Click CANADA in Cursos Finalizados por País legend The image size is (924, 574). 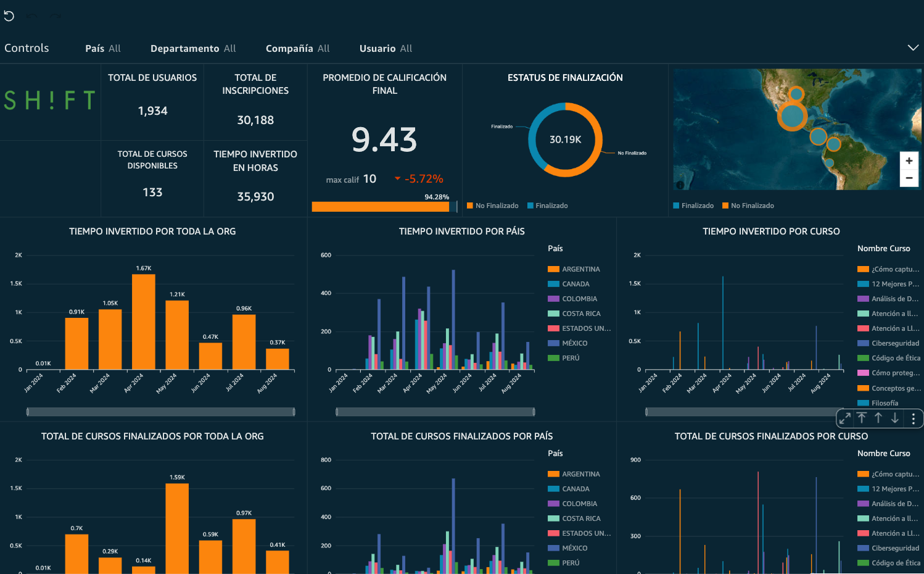pos(569,489)
